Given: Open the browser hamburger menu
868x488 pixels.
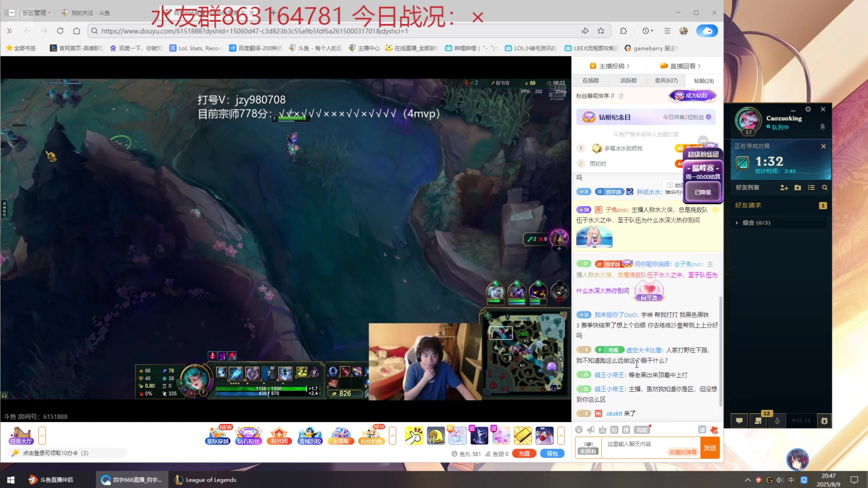Looking at the screenshot, I should pyautogui.click(x=667, y=31).
